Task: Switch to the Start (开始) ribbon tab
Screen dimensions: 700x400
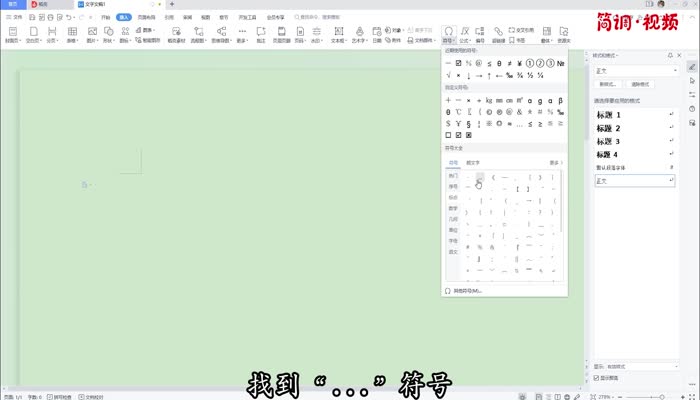Action: (106, 17)
